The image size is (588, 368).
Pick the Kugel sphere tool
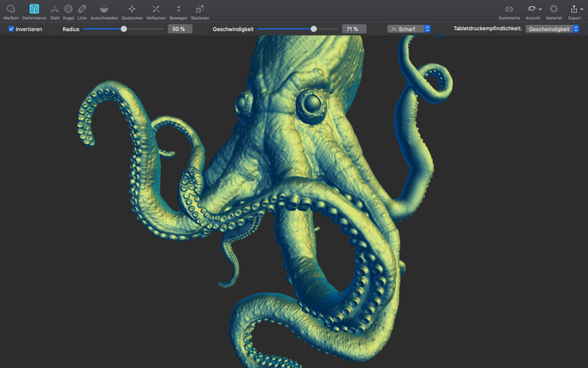click(68, 10)
